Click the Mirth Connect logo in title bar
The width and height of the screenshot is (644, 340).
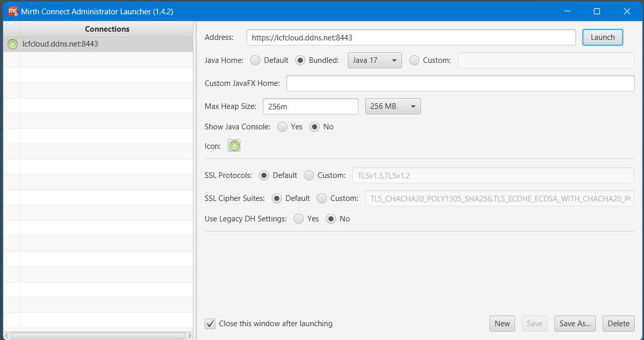tap(13, 11)
